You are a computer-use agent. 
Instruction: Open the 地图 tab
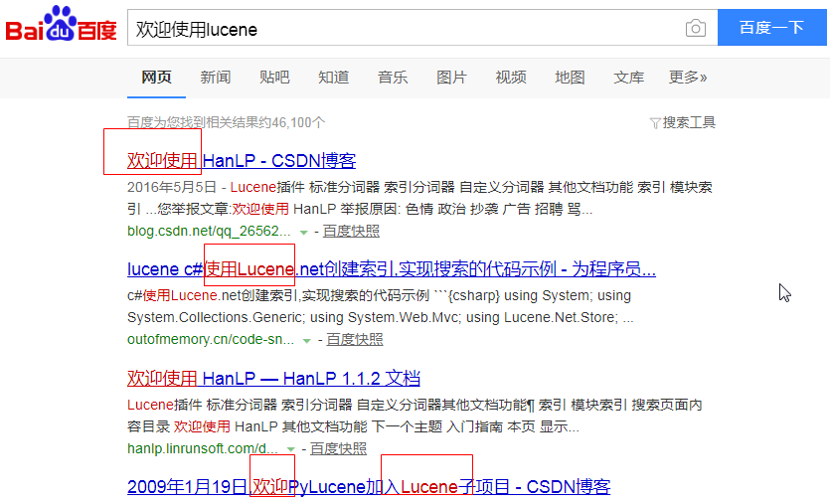tap(570, 78)
